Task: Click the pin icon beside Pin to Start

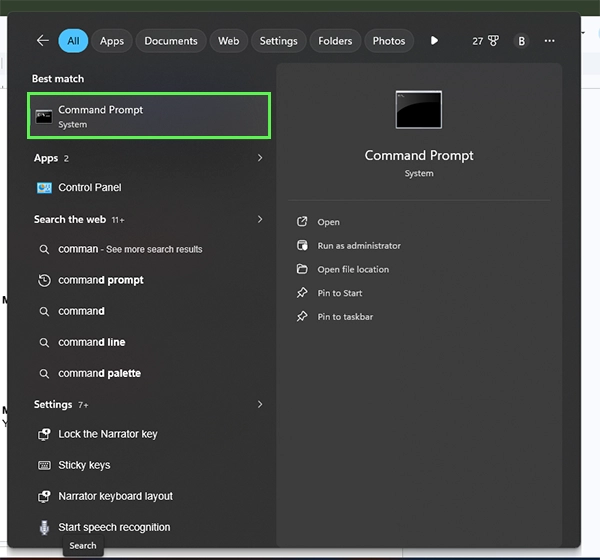Action: pyautogui.click(x=302, y=292)
